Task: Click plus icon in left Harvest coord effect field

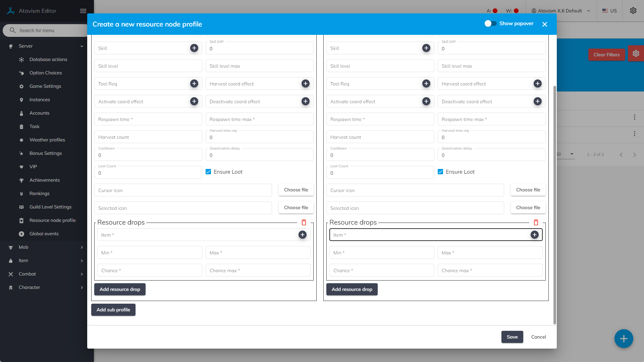Action: pos(306,83)
